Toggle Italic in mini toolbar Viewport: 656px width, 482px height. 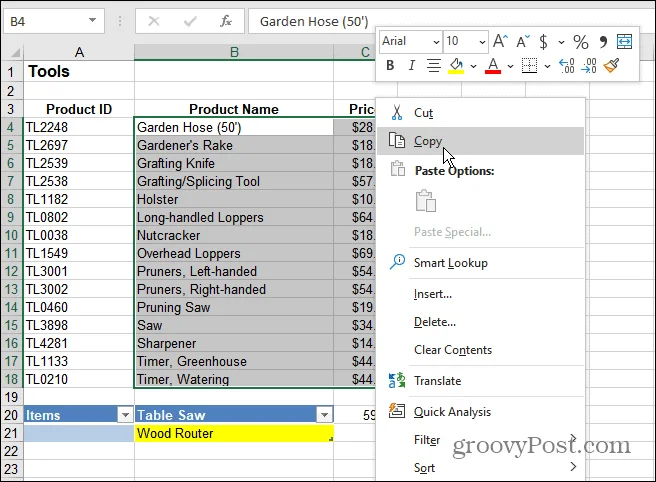tap(412, 65)
